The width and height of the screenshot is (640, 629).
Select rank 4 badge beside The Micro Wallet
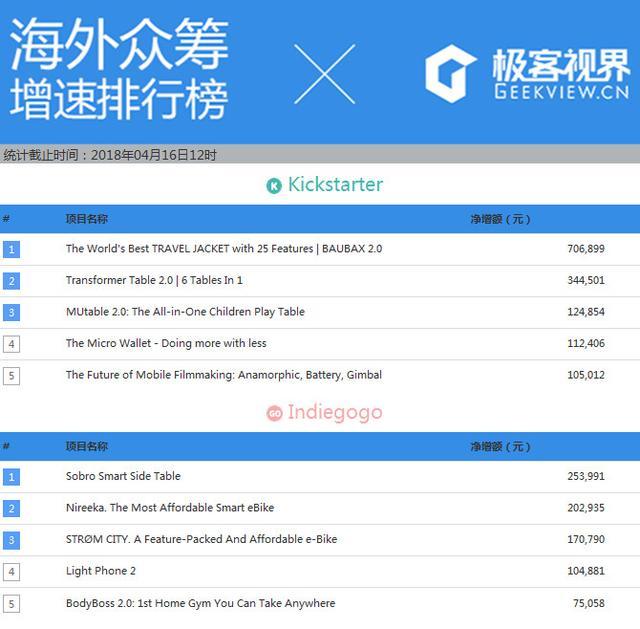[x=12, y=344]
